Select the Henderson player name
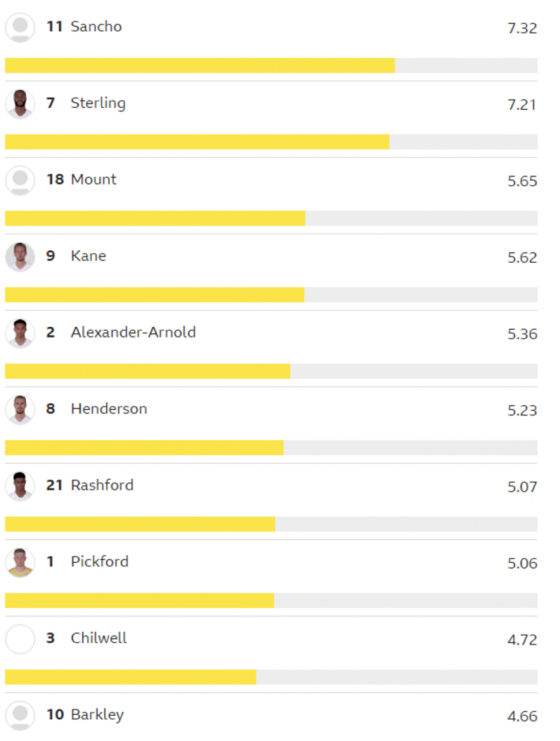This screenshot has height=741, width=560. pos(109,409)
